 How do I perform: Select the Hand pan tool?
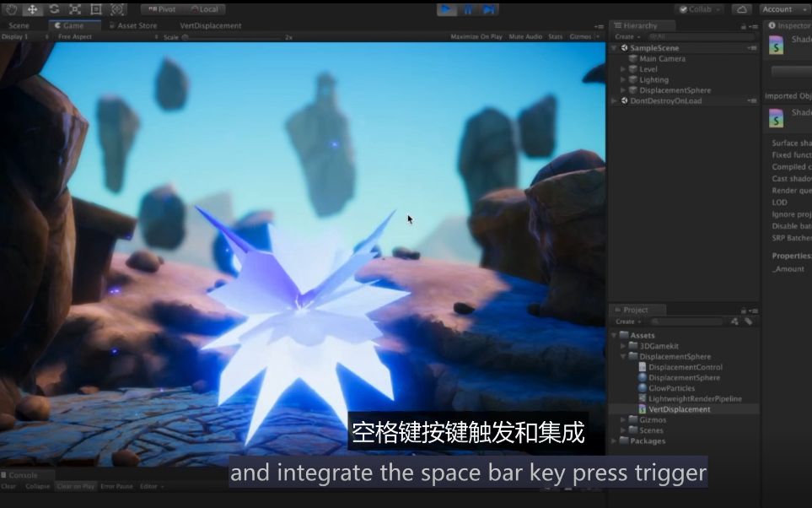(11, 9)
